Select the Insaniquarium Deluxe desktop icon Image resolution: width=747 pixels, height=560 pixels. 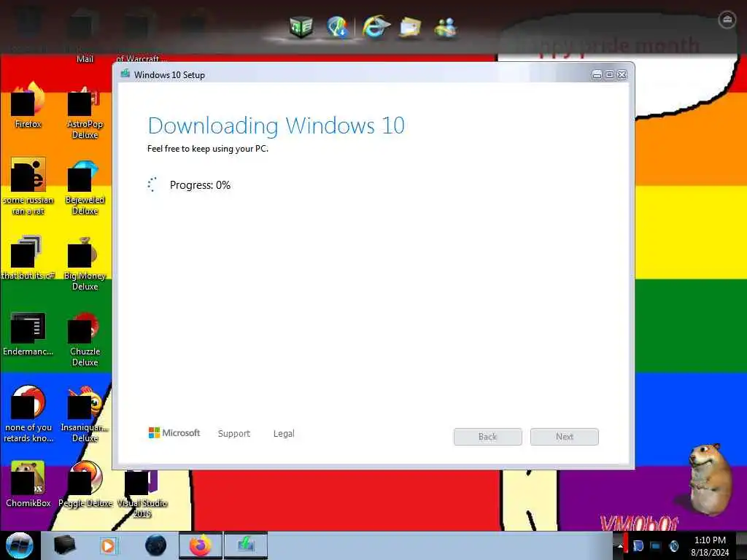tap(85, 414)
